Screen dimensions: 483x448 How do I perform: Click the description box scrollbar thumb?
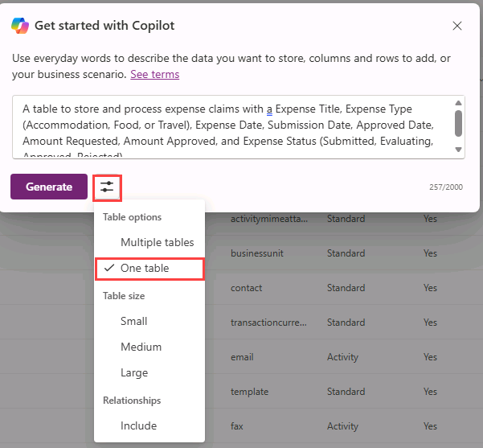458,123
